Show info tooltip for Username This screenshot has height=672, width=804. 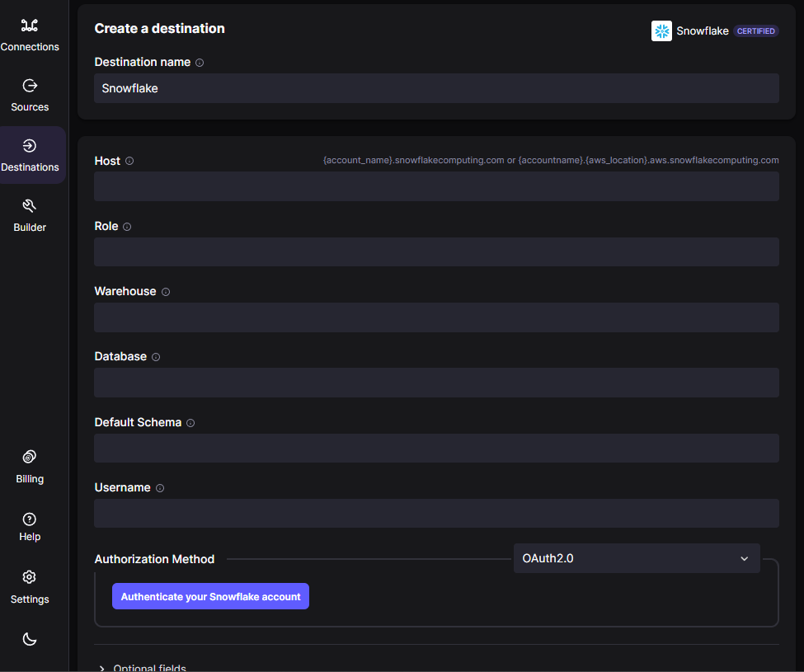160,488
